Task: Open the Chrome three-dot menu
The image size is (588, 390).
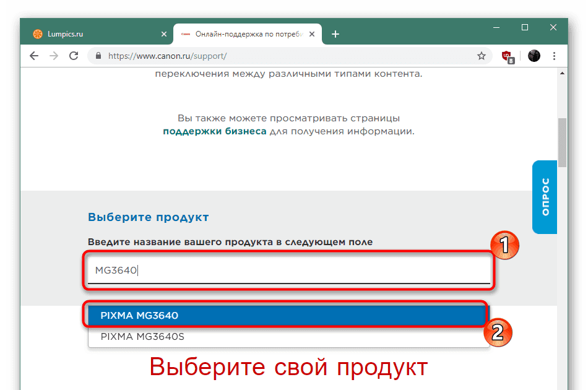Action: click(x=554, y=56)
